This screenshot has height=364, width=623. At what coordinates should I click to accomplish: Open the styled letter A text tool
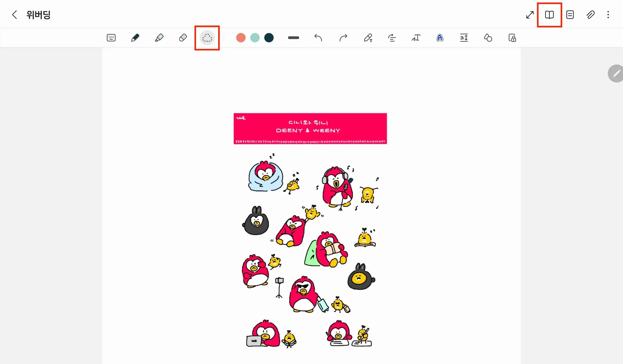coord(440,38)
